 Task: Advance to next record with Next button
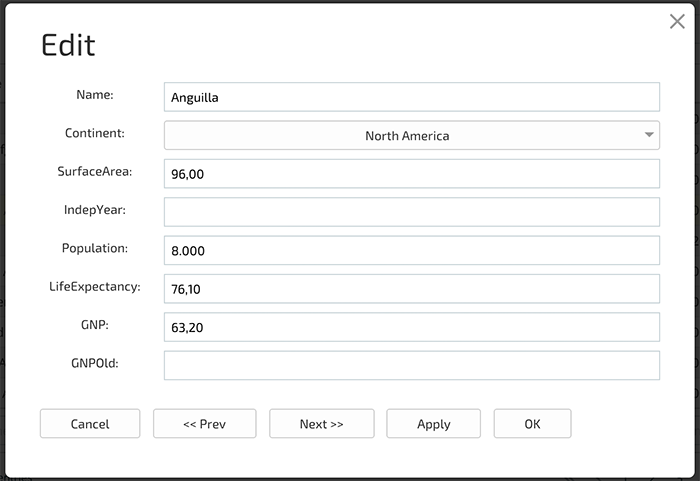click(x=321, y=423)
